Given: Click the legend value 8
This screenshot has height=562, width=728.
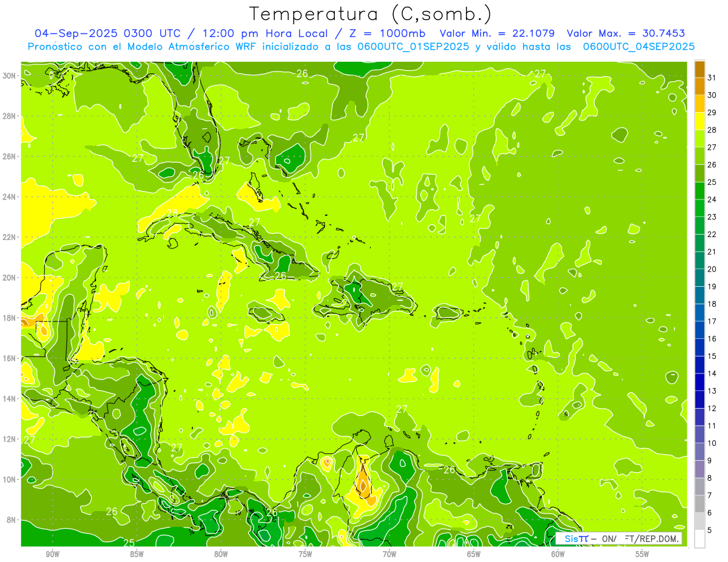Looking at the screenshot, I should point(710,478).
